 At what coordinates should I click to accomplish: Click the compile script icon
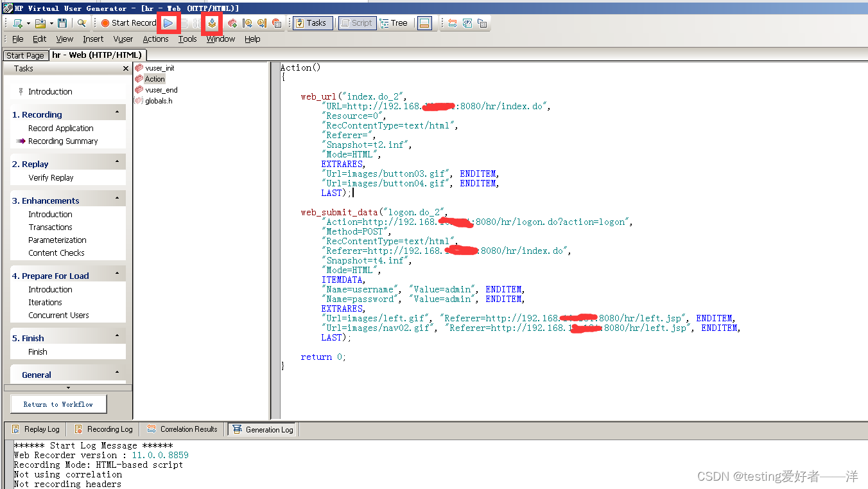pos(212,23)
